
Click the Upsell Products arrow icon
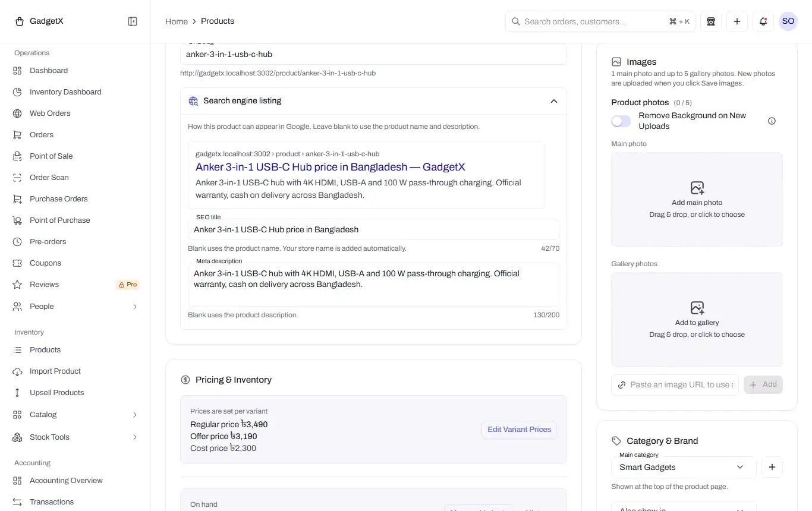coord(17,393)
